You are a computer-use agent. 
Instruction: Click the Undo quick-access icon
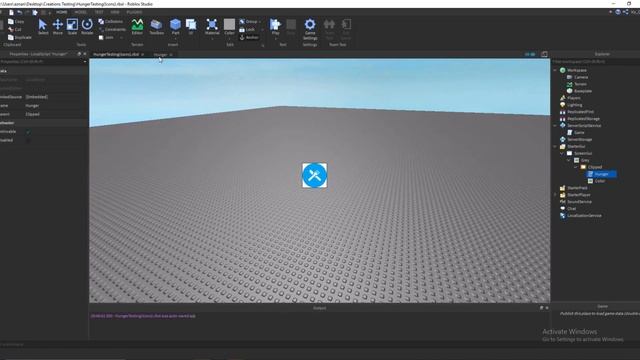point(19,13)
